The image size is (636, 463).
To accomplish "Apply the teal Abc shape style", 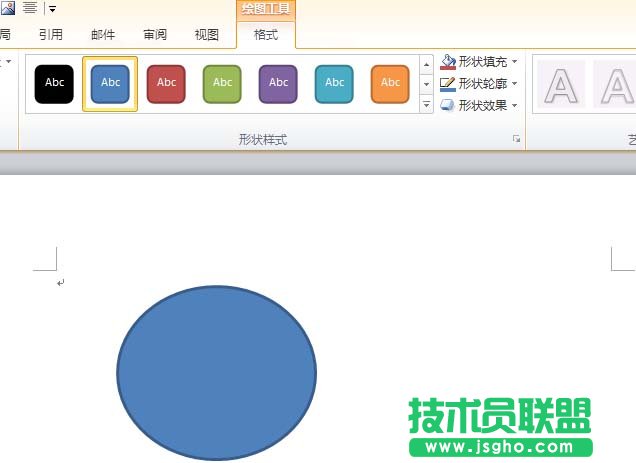I will (334, 84).
